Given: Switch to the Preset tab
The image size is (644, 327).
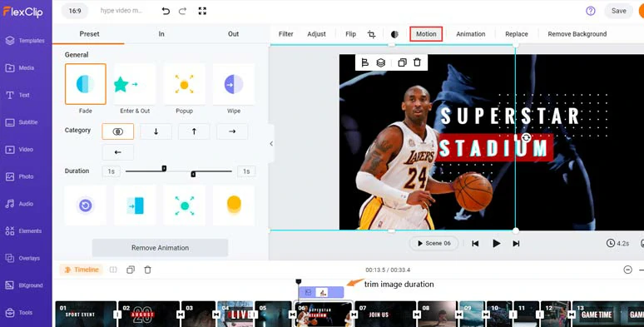Looking at the screenshot, I should [x=89, y=34].
